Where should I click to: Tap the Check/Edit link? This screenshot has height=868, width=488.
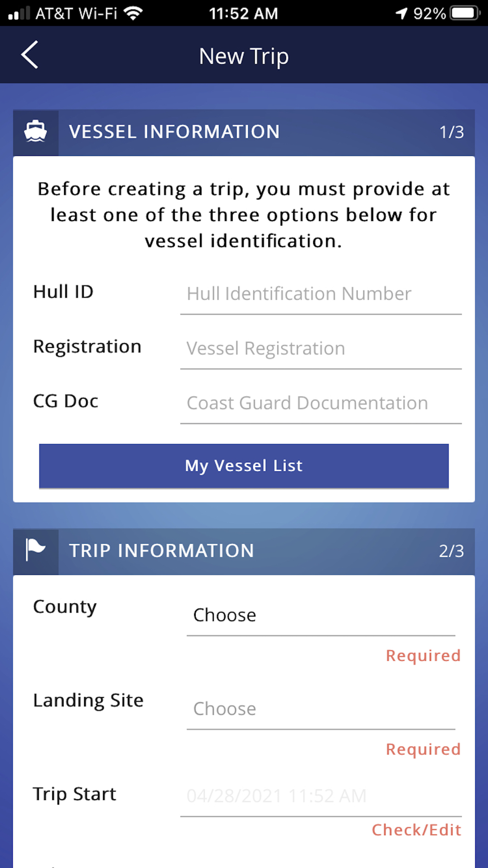(416, 830)
